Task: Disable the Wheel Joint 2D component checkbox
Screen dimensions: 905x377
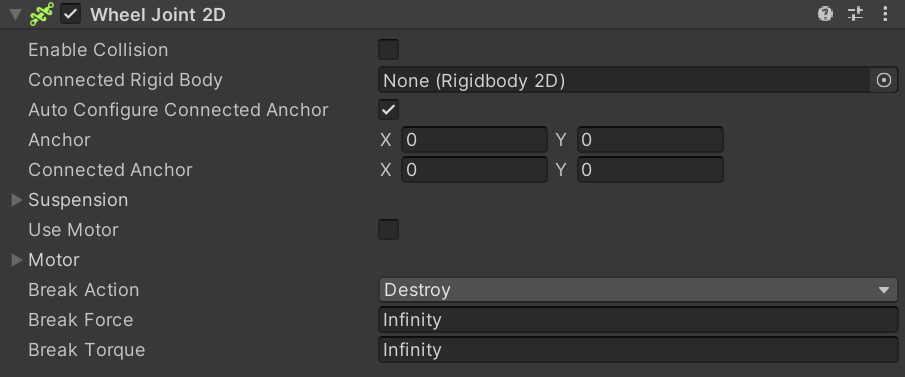Action: [71, 14]
